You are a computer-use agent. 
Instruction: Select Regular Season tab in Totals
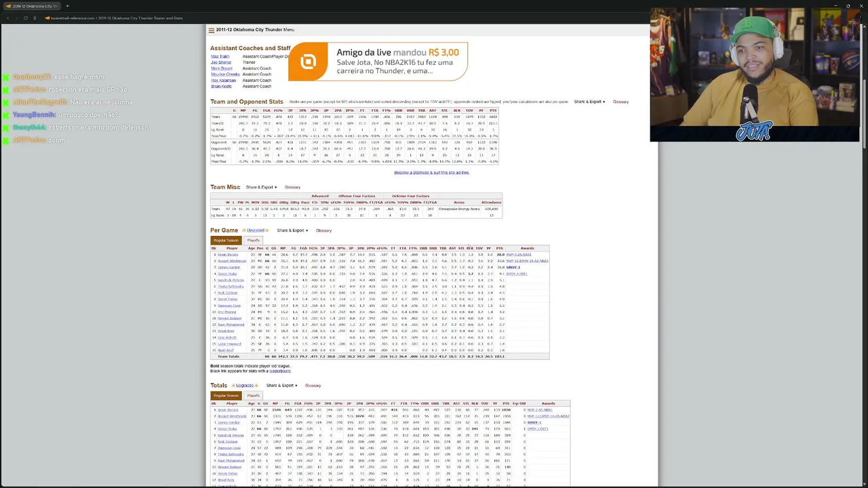pyautogui.click(x=226, y=396)
